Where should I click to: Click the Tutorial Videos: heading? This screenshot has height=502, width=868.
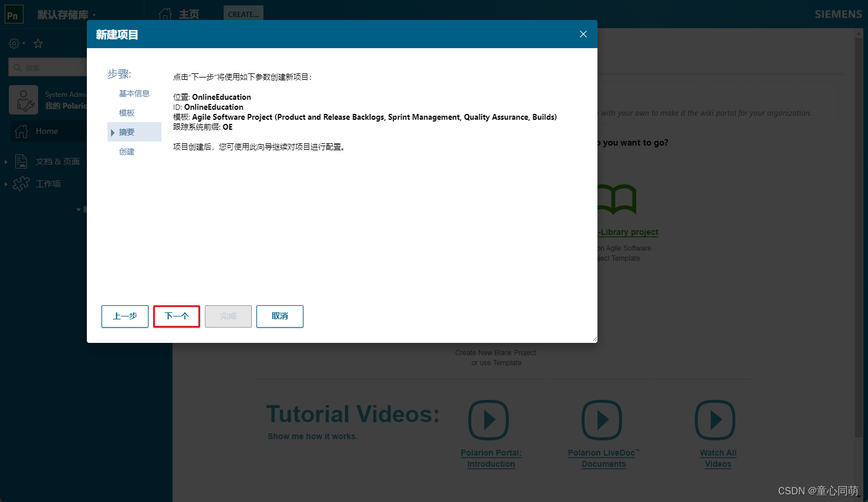tap(353, 414)
